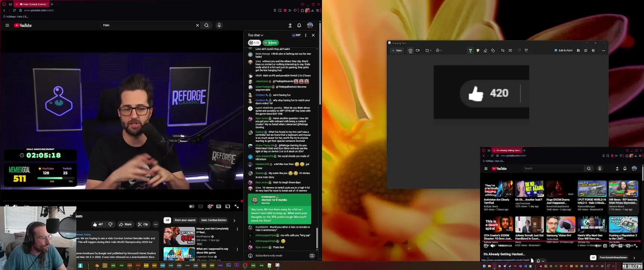644x270 pixels.
Task: Click New snip button
Action: tap(397, 50)
